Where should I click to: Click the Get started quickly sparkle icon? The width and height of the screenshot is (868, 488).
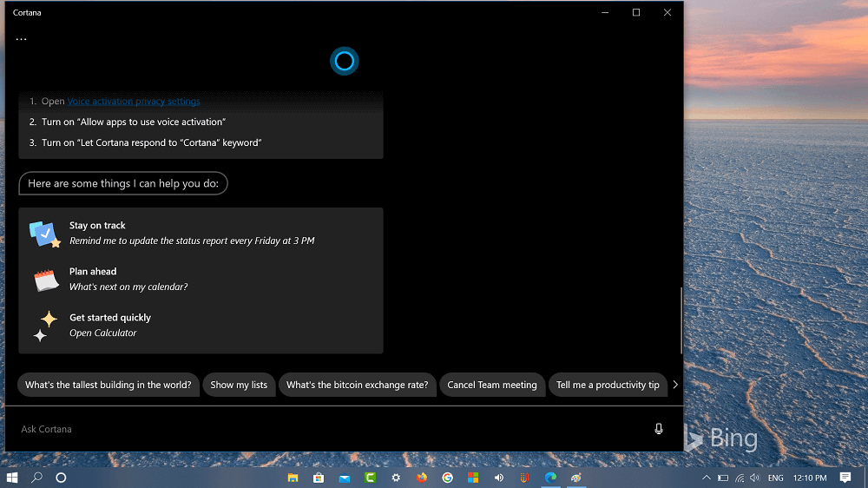(x=45, y=326)
